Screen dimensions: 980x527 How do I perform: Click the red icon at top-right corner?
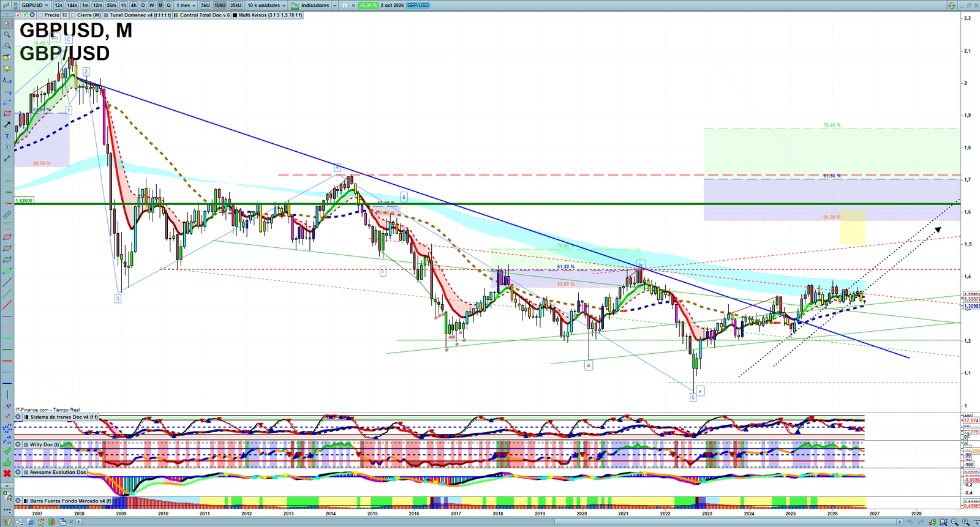tap(951, 6)
